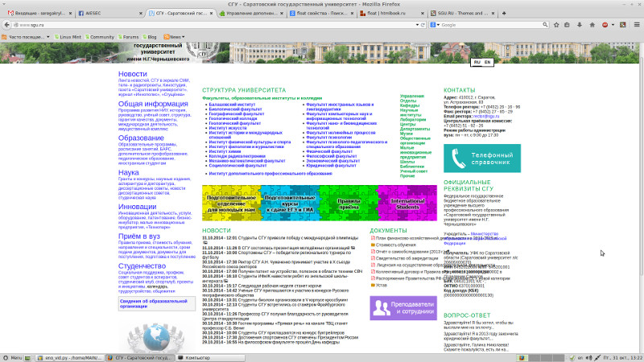
Task: Open the Community bookmark
Action: tap(99, 37)
